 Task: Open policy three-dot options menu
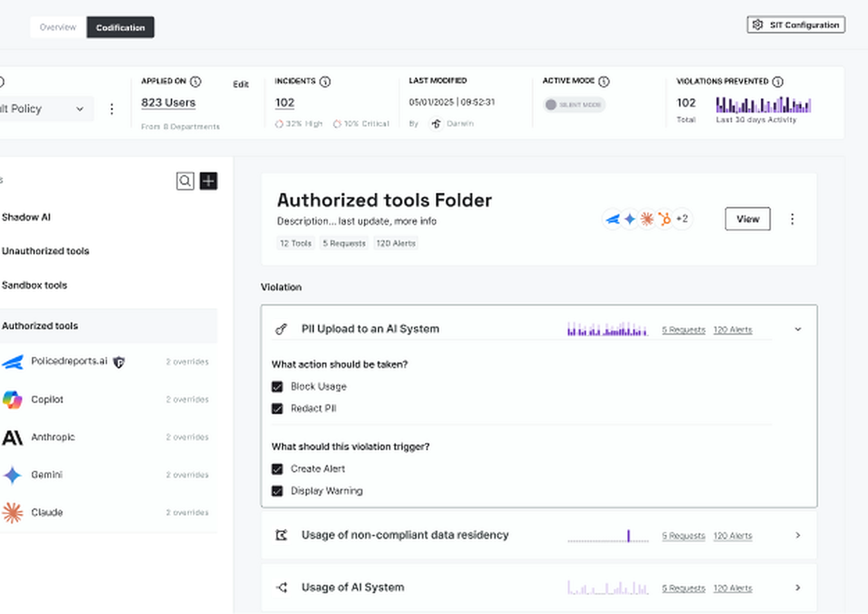click(111, 109)
